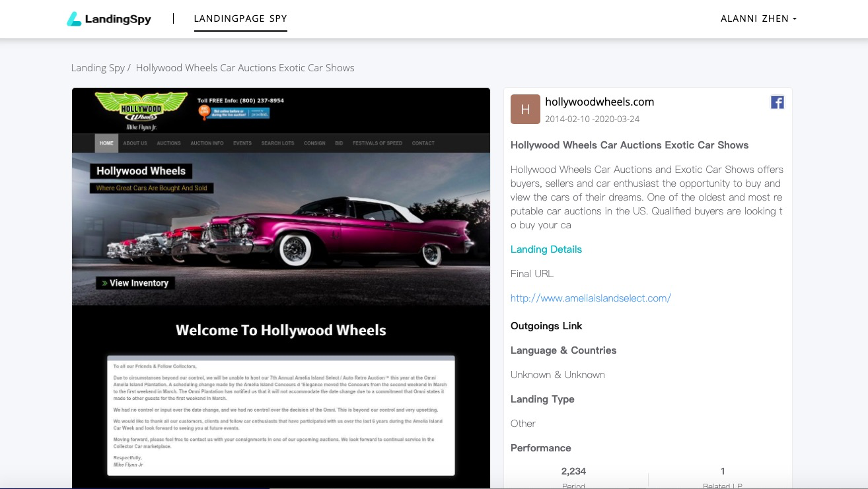Image resolution: width=868 pixels, height=489 pixels.
Task: Select the Landing Details heading
Action: 546,249
